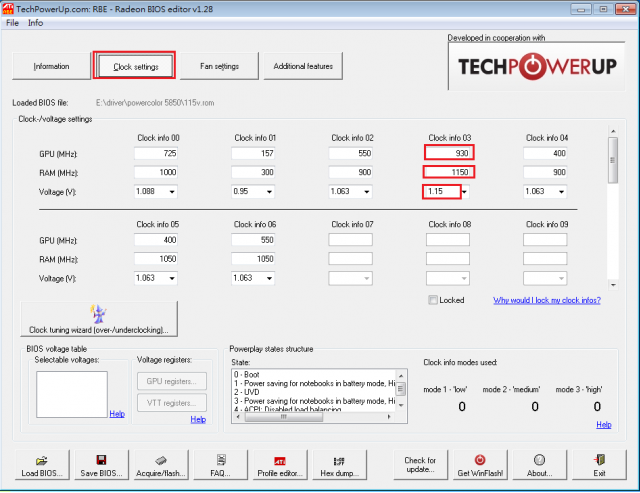Switch to Additional features tab
This screenshot has width=640, height=493.
(x=303, y=67)
